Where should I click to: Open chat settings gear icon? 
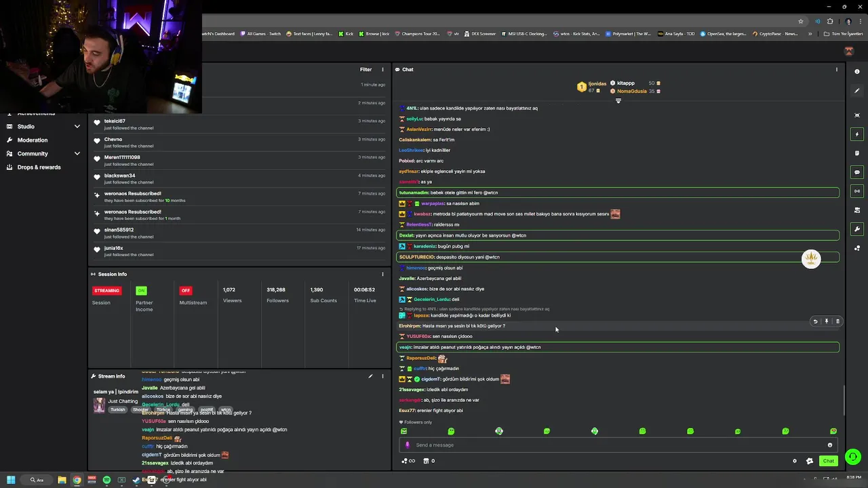click(795, 461)
